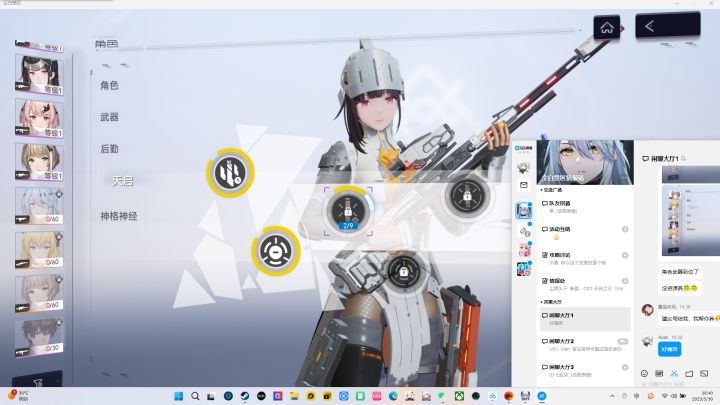Select the yellow-ringed target skill node
The width and height of the screenshot is (720, 405).
point(276,251)
